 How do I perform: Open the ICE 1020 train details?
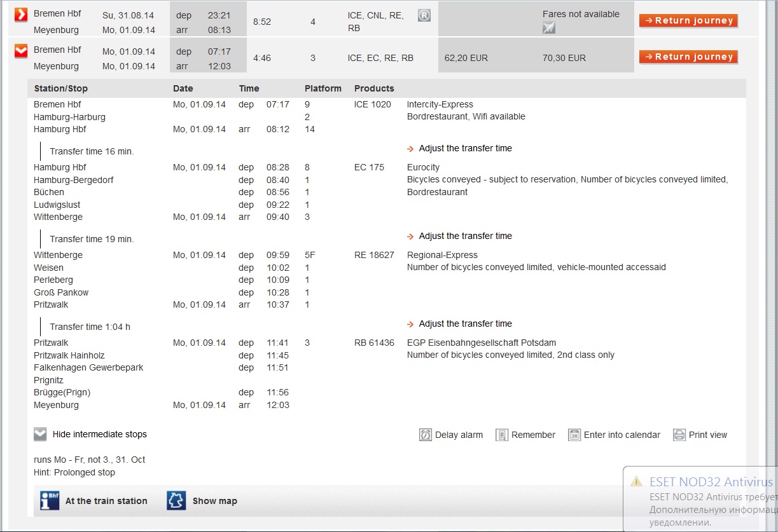(x=372, y=104)
